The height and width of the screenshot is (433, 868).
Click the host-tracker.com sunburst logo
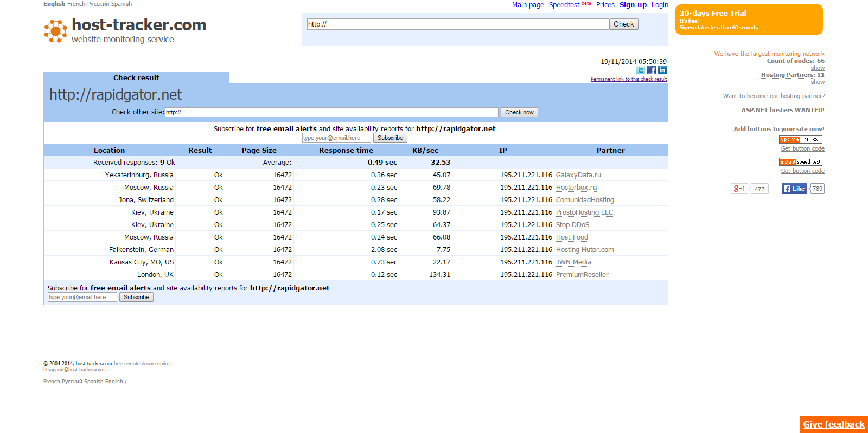tap(55, 31)
